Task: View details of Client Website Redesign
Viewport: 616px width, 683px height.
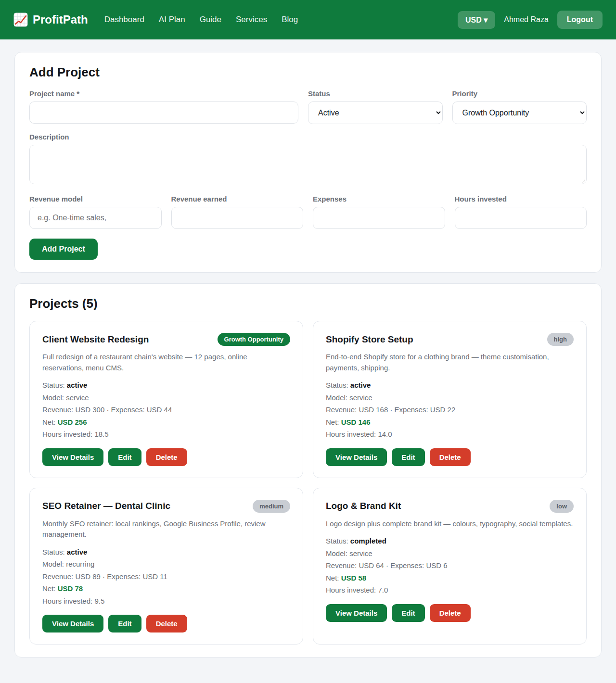Action: point(73,457)
